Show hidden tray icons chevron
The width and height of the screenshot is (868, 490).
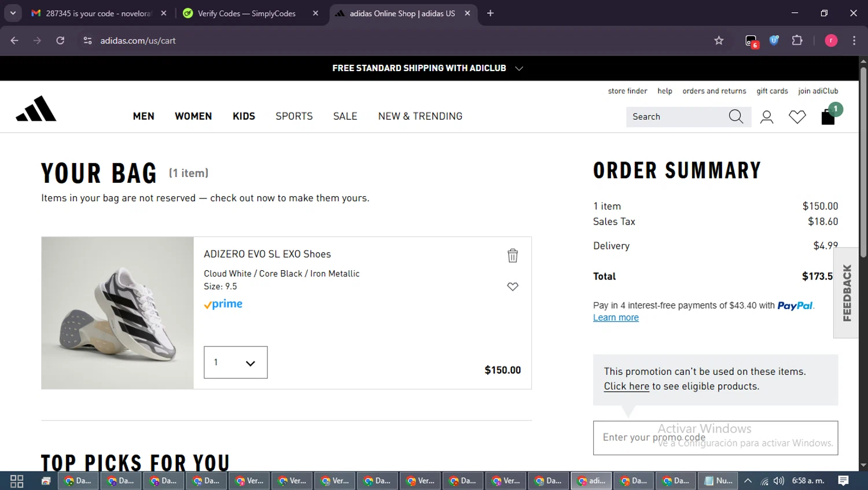tap(748, 481)
